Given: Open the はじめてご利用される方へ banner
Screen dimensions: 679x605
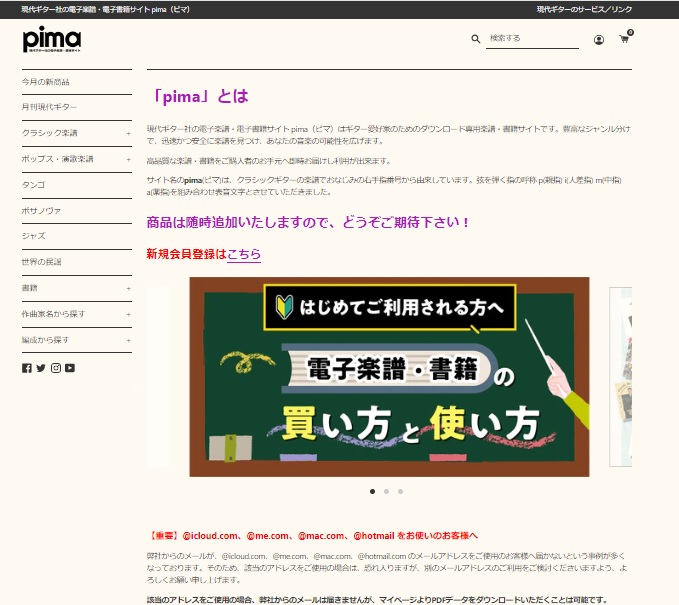Looking at the screenshot, I should (x=389, y=377).
